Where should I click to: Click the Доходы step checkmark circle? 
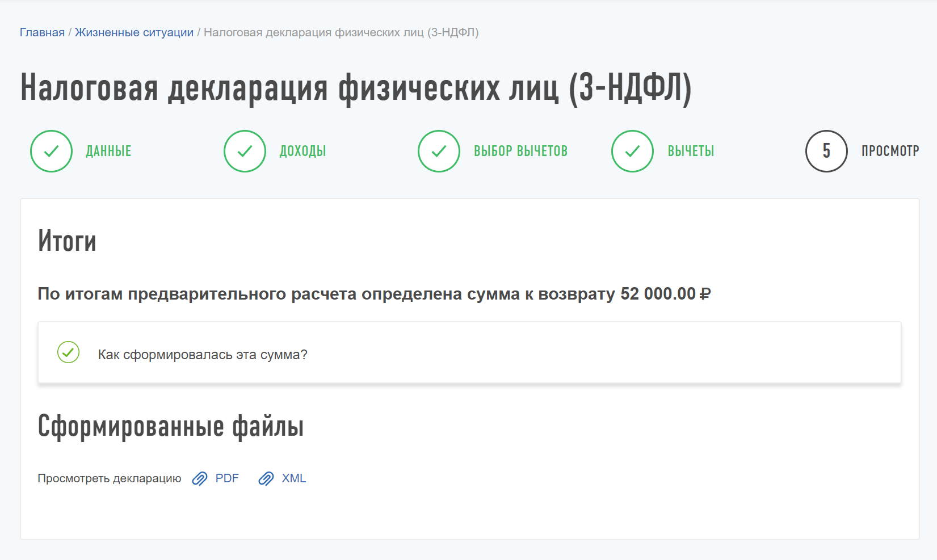point(245,151)
